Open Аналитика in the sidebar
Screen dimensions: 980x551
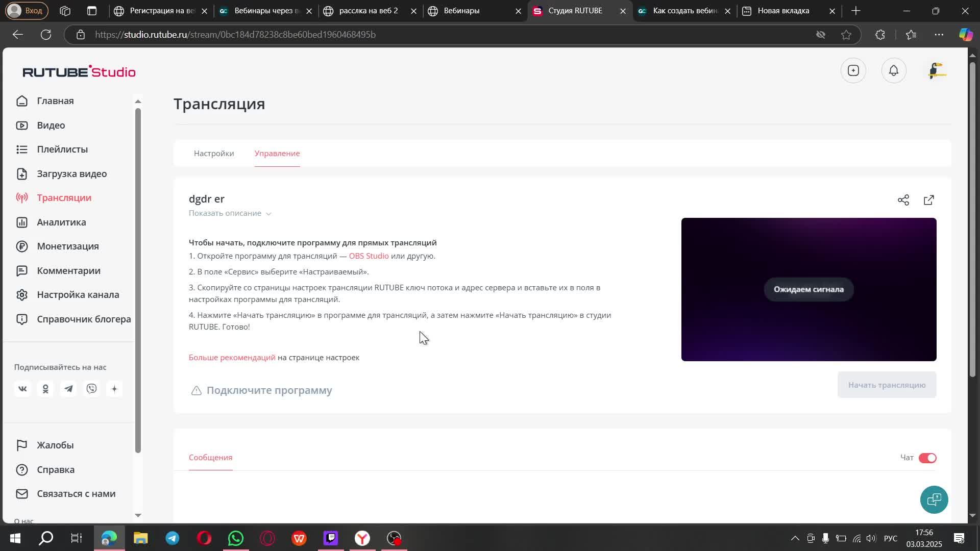tap(61, 222)
